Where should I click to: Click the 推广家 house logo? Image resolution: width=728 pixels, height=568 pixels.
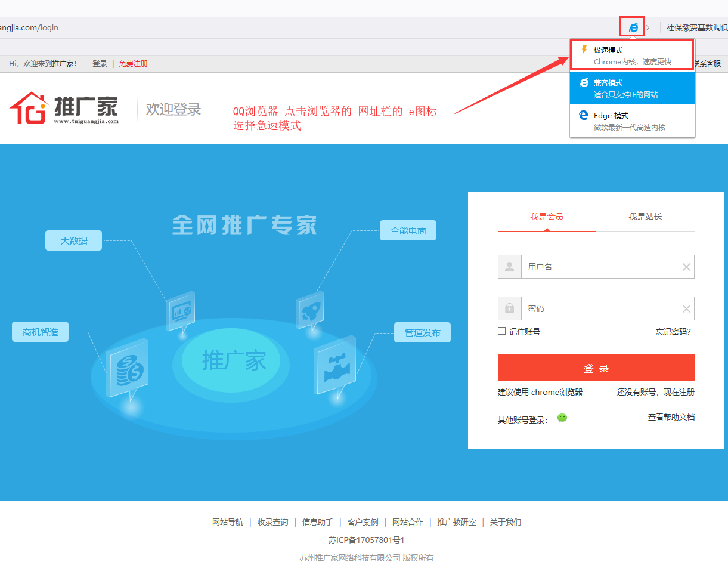coord(64,109)
